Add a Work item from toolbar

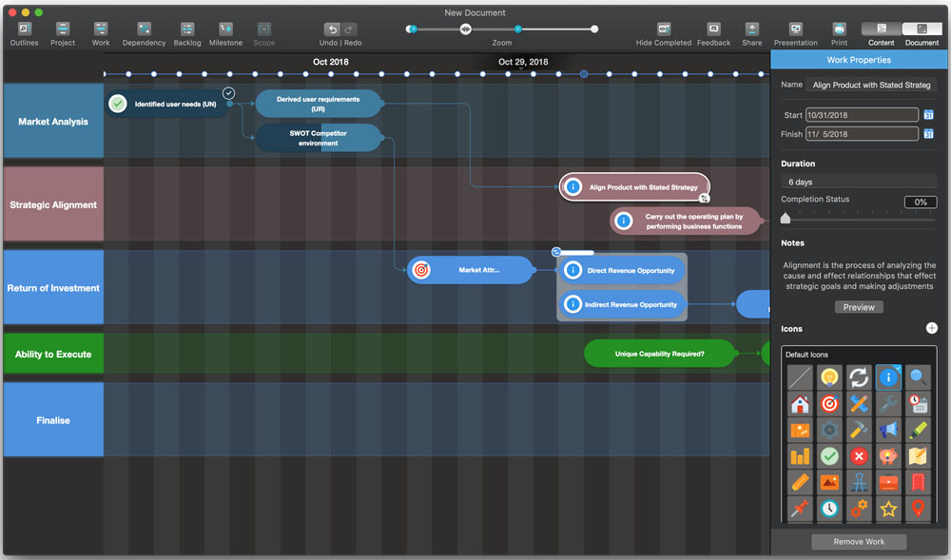[x=101, y=29]
